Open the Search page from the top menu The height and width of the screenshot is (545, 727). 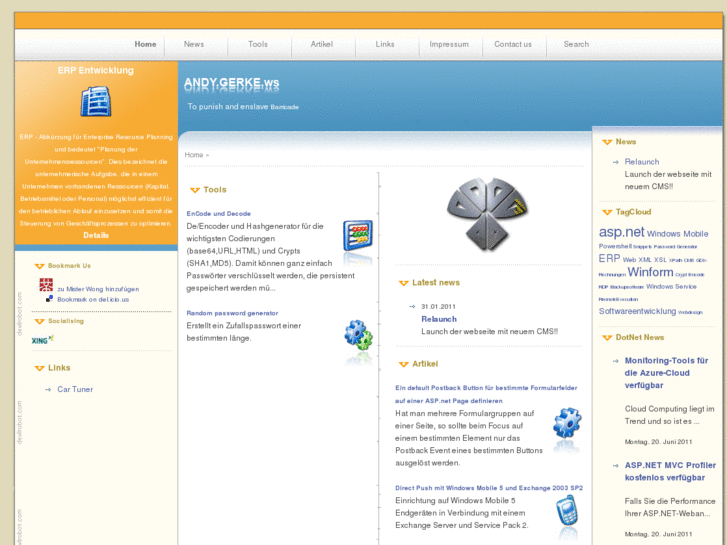(x=576, y=44)
